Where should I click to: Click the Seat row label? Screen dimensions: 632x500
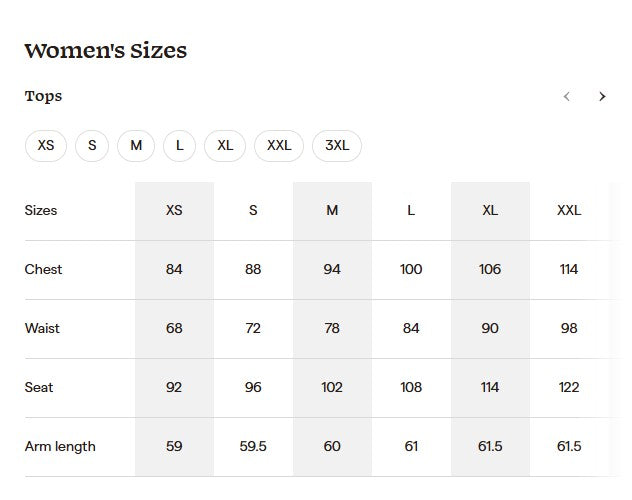(x=39, y=388)
